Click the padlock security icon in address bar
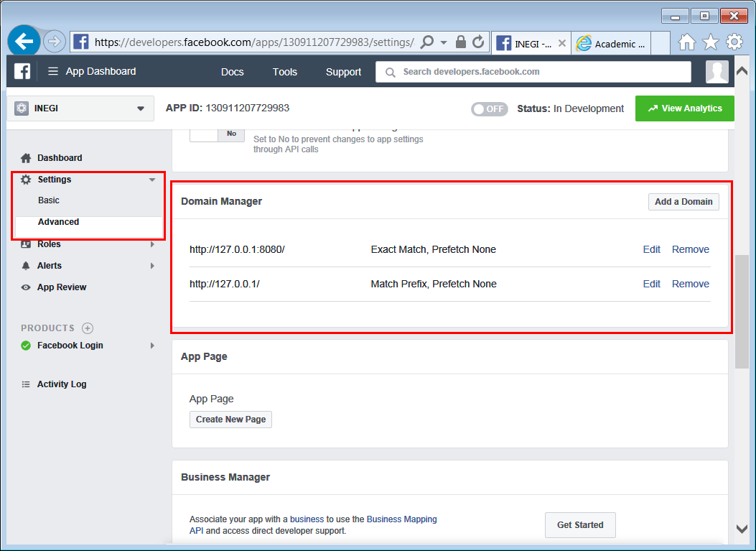 [460, 42]
